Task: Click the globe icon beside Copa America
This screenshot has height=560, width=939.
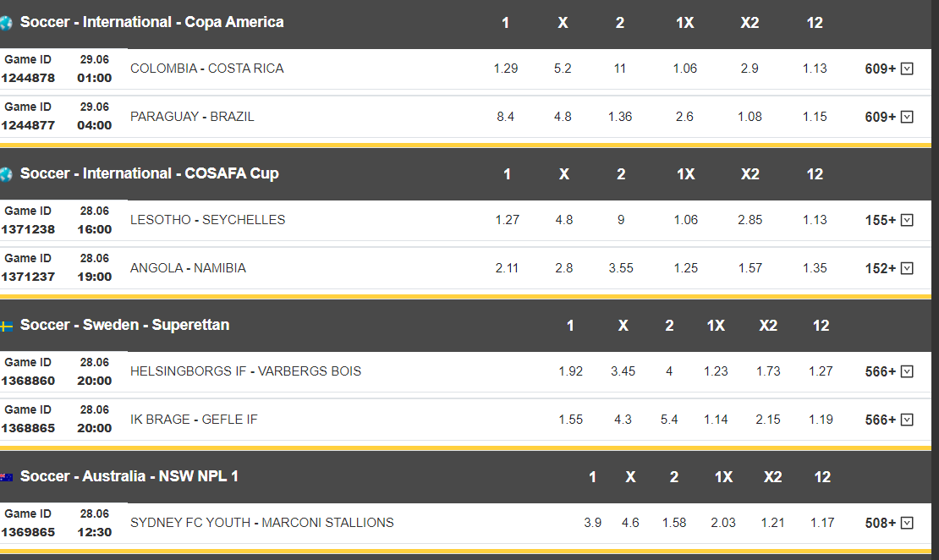Action: 6,24
